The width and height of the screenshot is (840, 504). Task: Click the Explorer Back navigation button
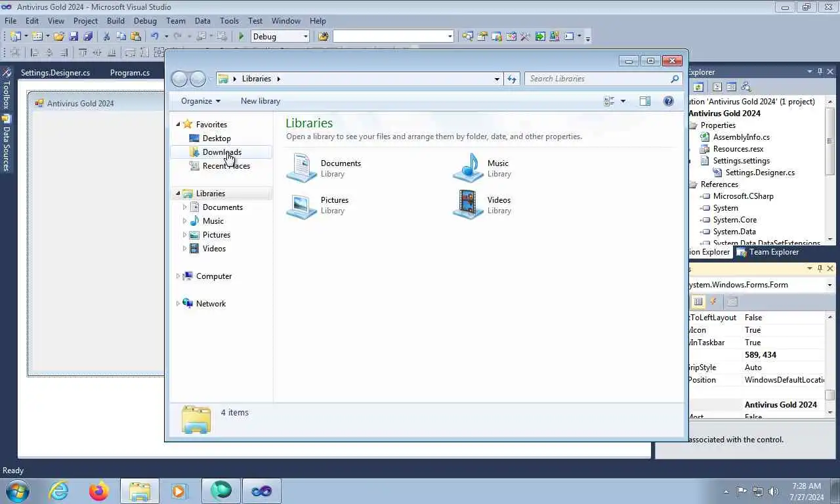point(179,79)
